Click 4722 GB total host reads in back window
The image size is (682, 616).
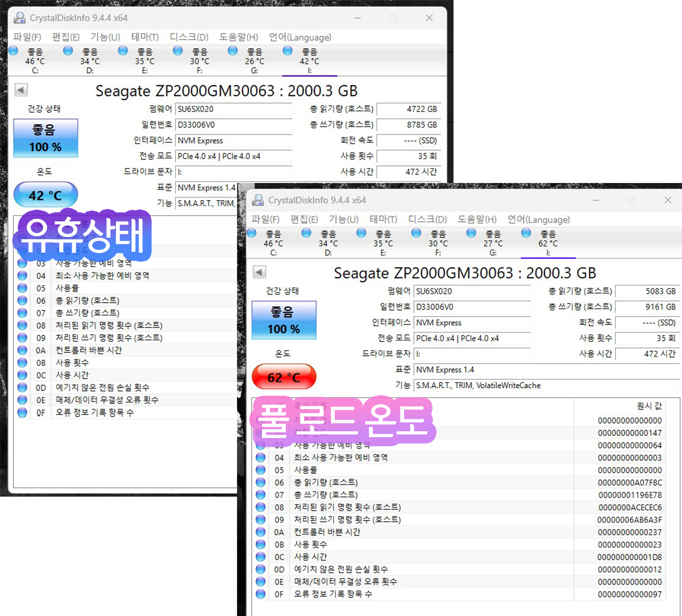[x=409, y=109]
